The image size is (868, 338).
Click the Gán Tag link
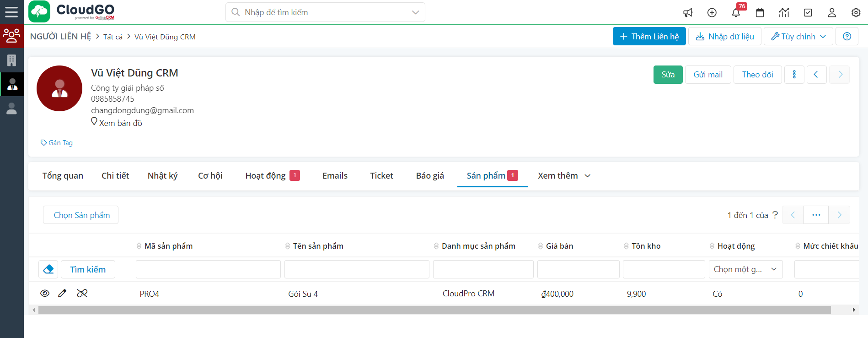57,143
